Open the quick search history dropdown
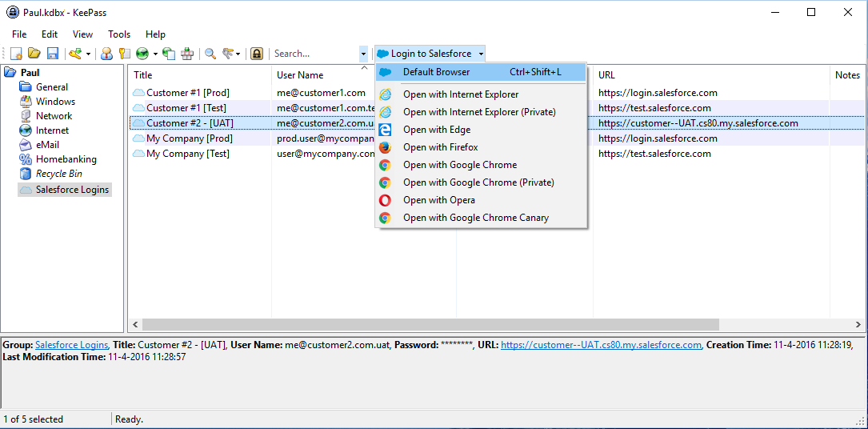Viewport: 868px width, 429px height. (x=363, y=54)
